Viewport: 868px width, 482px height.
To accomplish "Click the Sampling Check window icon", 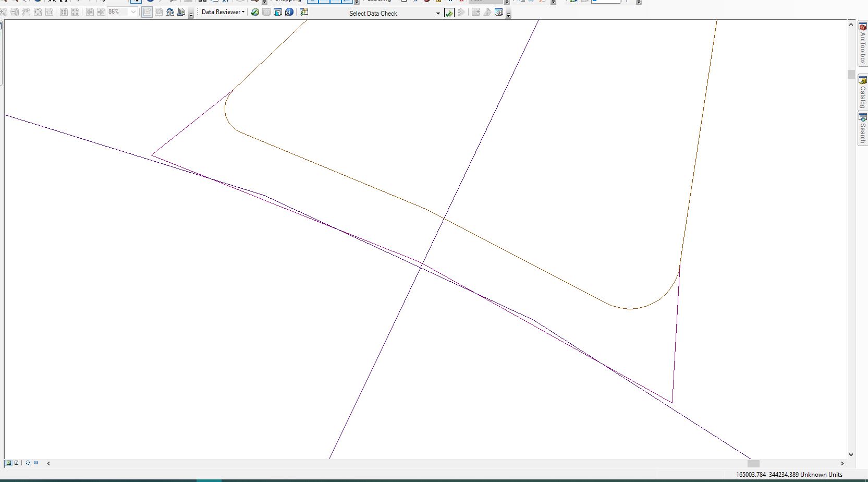I will [x=499, y=12].
